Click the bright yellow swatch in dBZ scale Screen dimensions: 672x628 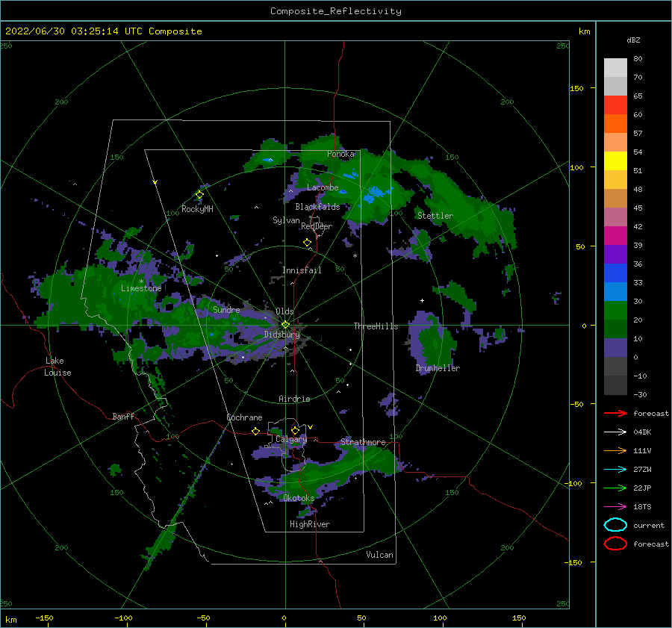tap(615, 161)
